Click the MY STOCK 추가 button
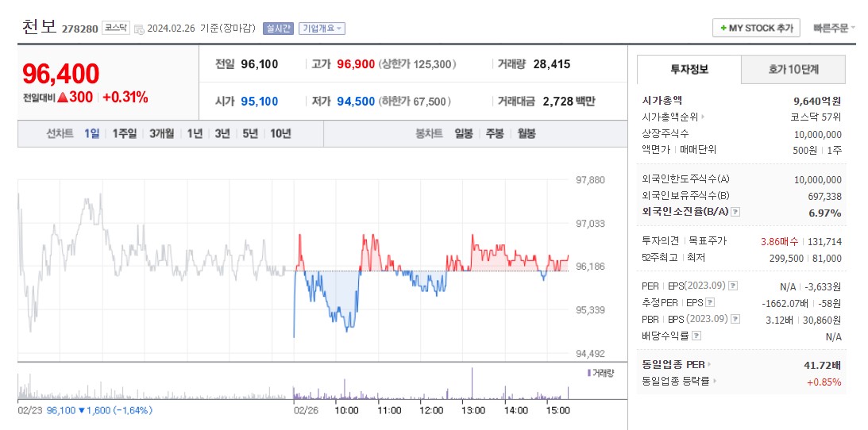The width and height of the screenshot is (868, 430). (x=756, y=29)
